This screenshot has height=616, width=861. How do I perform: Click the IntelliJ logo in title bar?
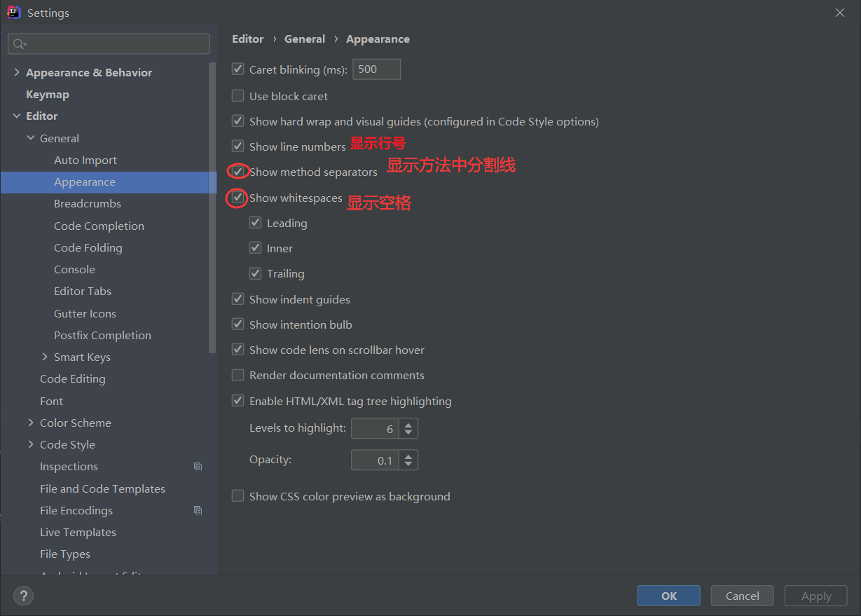point(13,13)
